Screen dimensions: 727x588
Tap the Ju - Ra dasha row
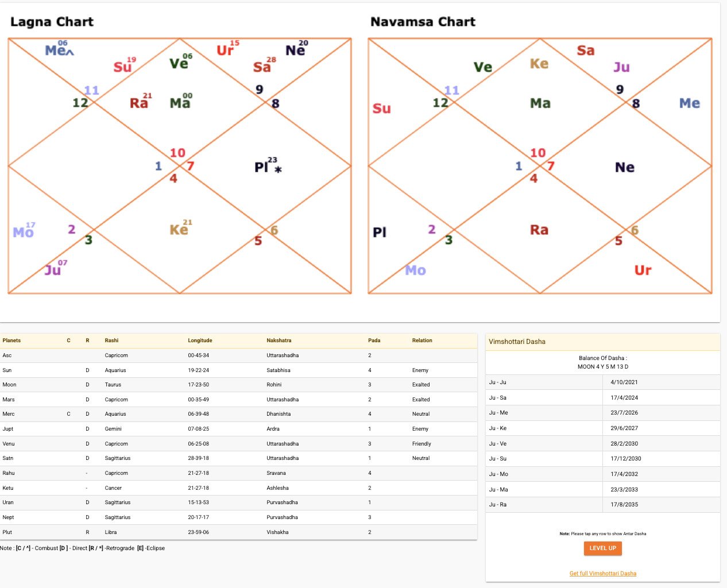602,505
